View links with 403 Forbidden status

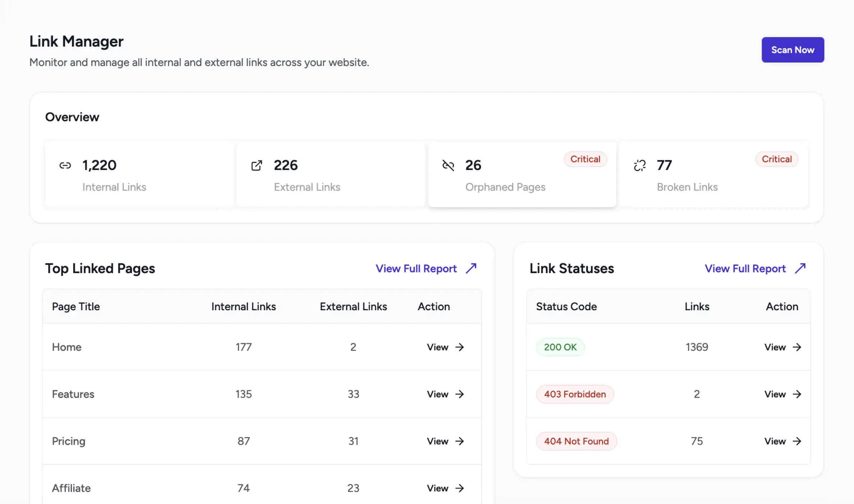click(x=783, y=394)
